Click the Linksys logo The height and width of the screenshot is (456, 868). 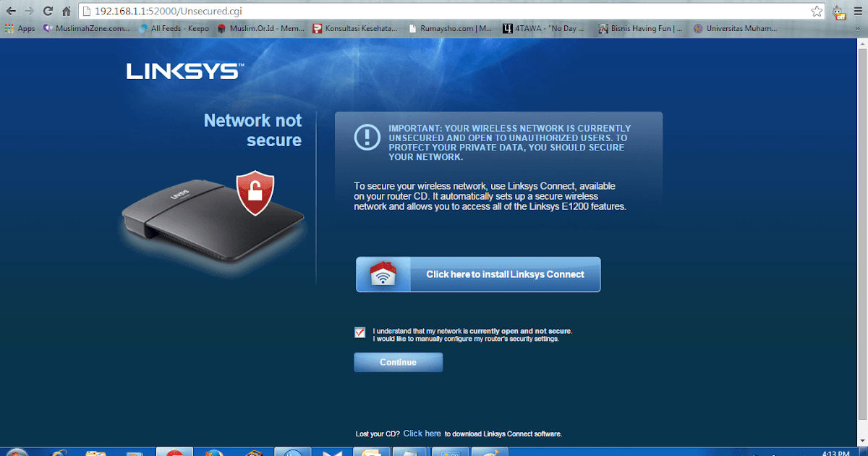185,71
